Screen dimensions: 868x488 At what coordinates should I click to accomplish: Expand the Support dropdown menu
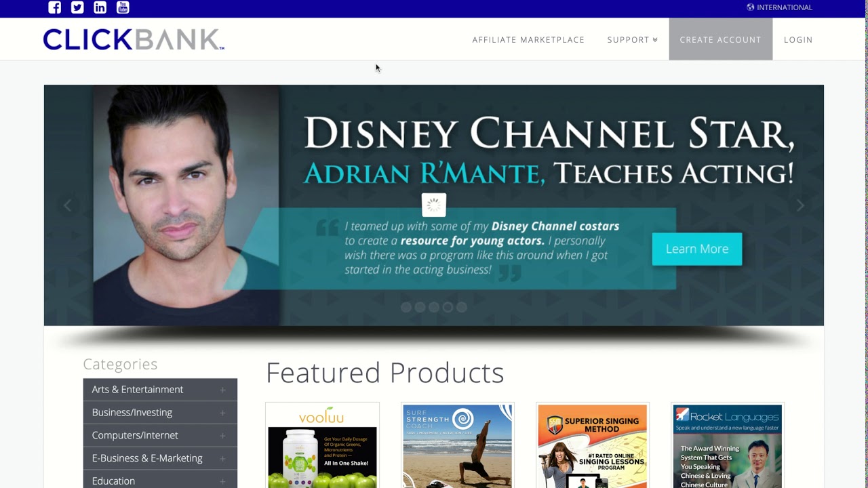(633, 40)
